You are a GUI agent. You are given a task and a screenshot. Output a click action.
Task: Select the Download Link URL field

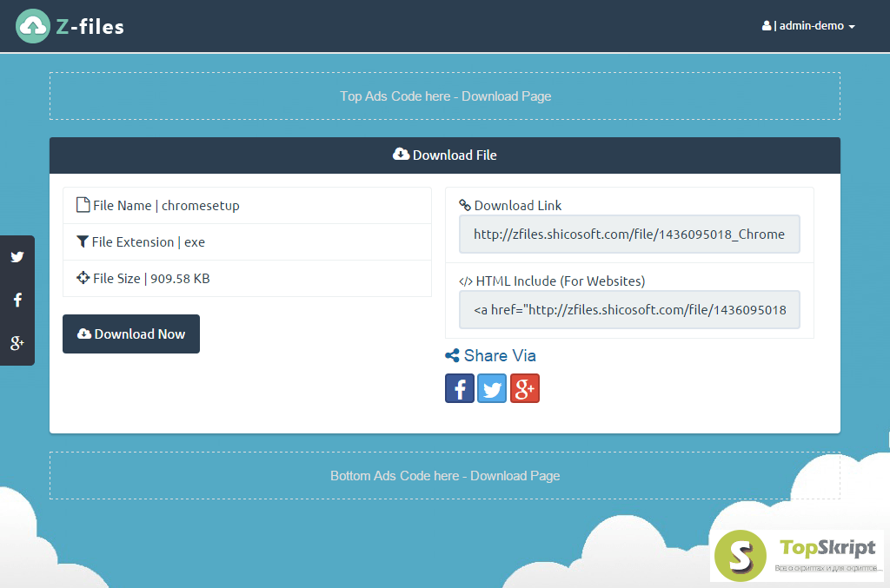(x=629, y=235)
